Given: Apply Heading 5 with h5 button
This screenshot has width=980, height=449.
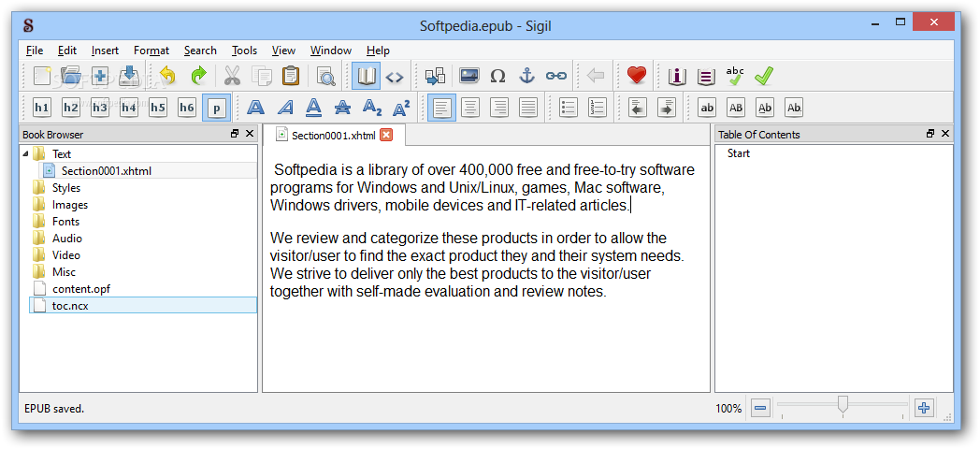Looking at the screenshot, I should click(x=157, y=108).
